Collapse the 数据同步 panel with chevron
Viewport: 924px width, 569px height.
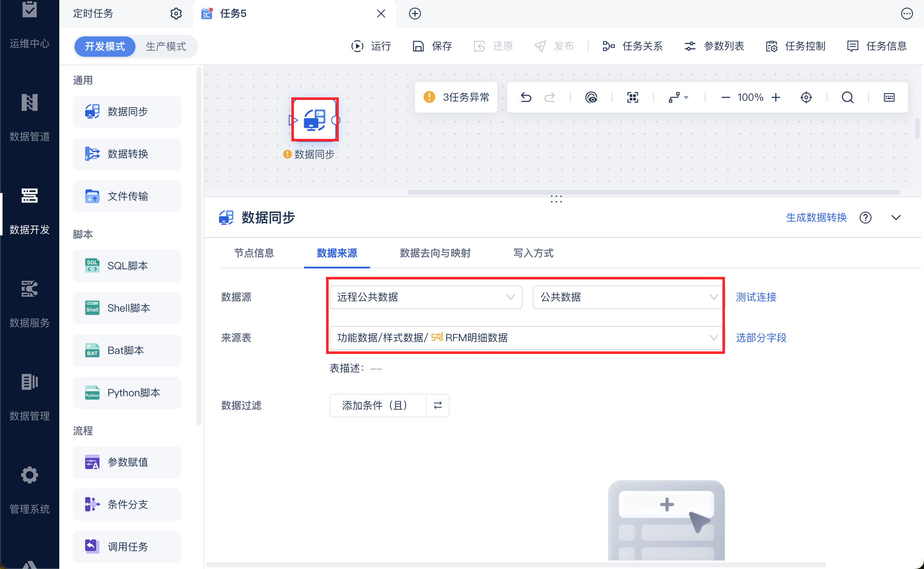(896, 218)
